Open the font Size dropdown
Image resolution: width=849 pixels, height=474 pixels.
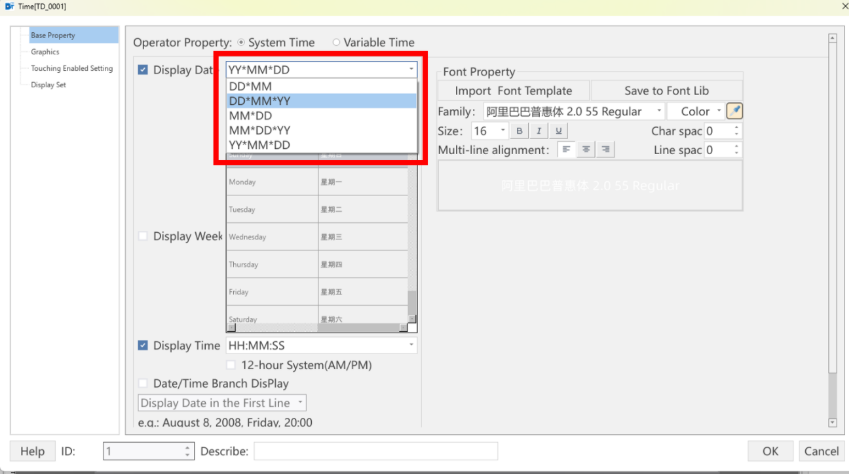pyautogui.click(x=502, y=131)
